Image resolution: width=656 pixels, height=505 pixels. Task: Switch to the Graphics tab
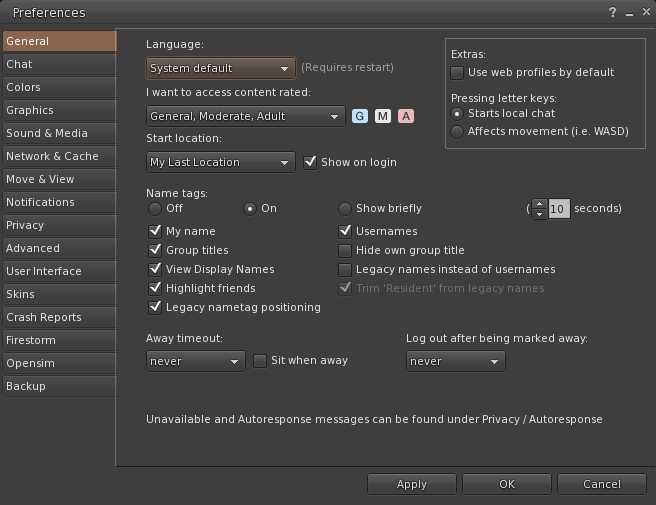pyautogui.click(x=30, y=111)
